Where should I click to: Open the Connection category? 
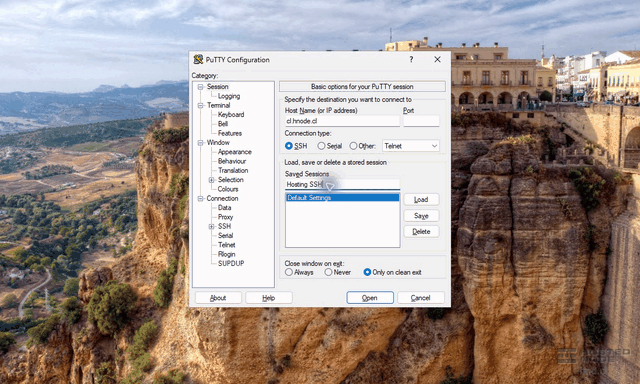click(x=222, y=198)
